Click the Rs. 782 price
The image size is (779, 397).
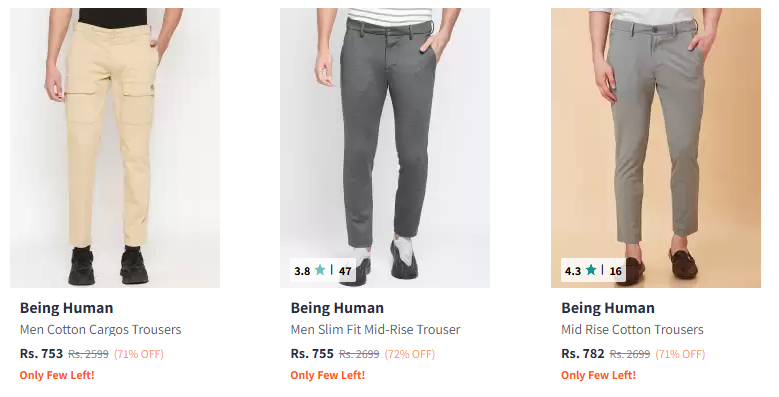pyautogui.click(x=583, y=354)
